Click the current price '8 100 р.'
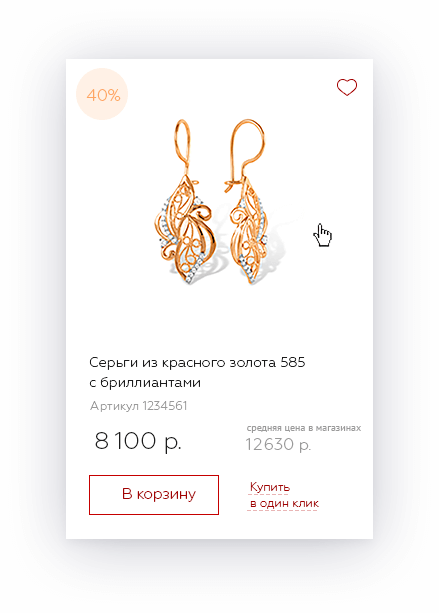 (x=138, y=441)
